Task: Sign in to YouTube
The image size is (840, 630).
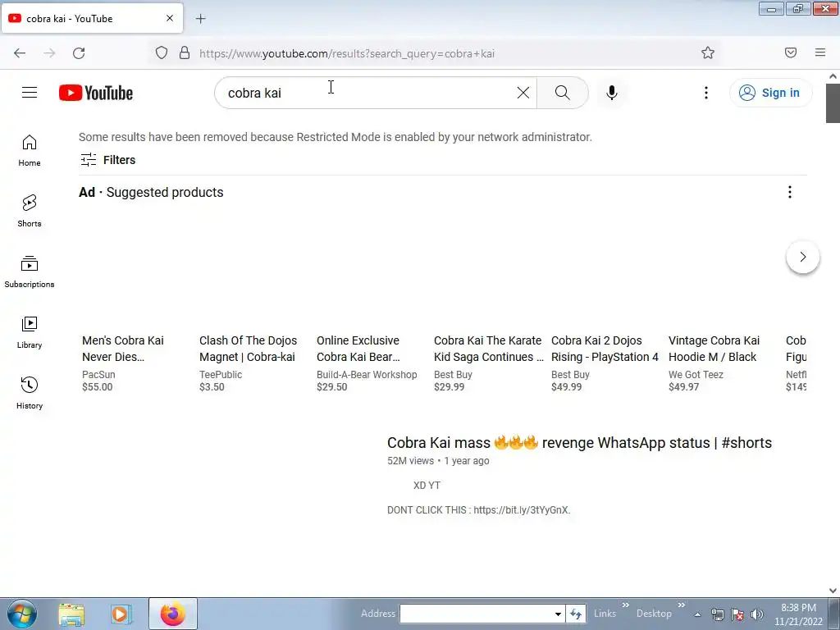Action: [x=771, y=93]
